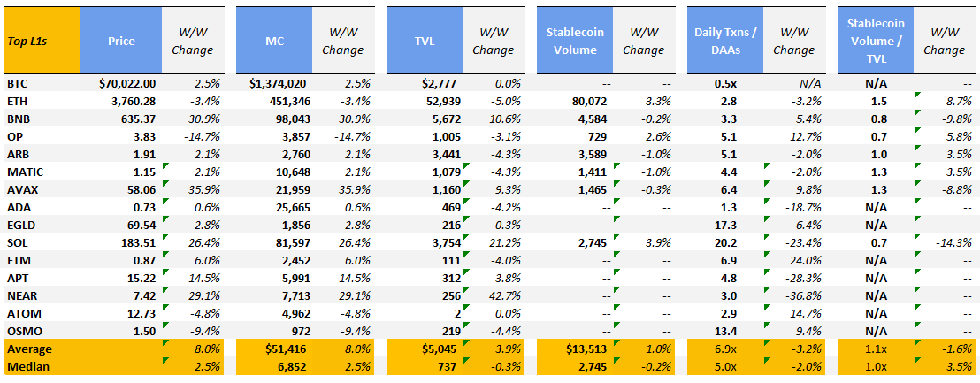Select the NEAR row label

[20, 295]
